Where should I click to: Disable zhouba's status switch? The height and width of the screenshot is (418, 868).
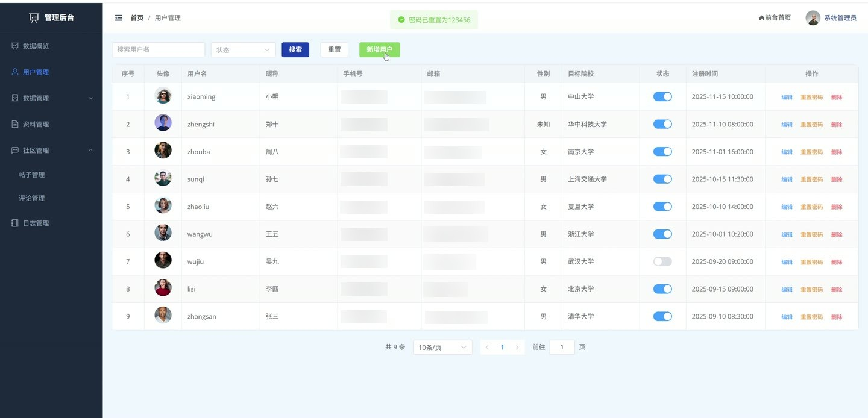[662, 152]
